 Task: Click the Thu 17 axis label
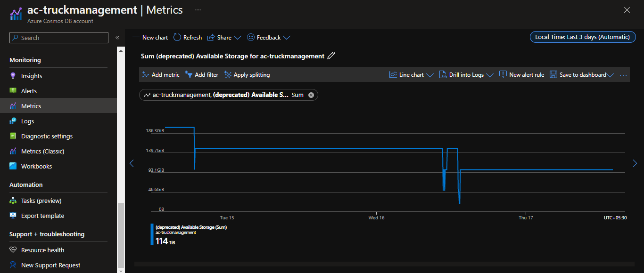tap(526, 218)
